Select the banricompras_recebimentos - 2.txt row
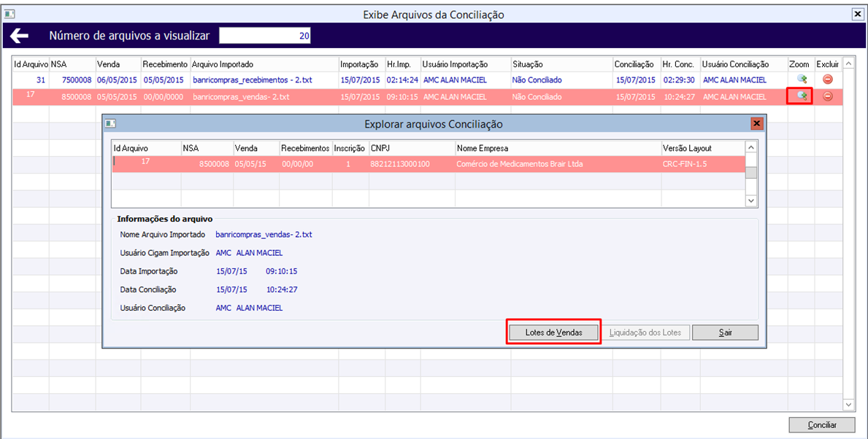Viewport: 868px width, 439px height. tap(427, 79)
